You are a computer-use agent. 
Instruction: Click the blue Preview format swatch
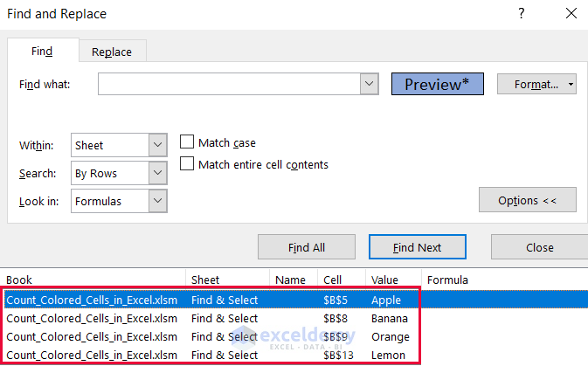point(437,84)
